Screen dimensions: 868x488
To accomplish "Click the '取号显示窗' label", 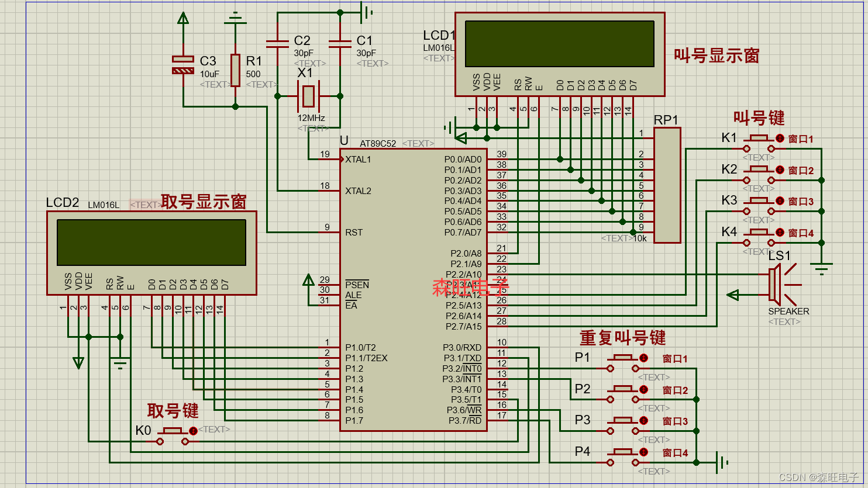I will (204, 202).
